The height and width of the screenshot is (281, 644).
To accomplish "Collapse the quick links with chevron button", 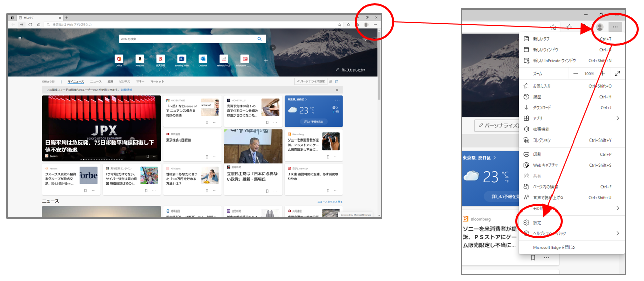I will (x=272, y=48).
